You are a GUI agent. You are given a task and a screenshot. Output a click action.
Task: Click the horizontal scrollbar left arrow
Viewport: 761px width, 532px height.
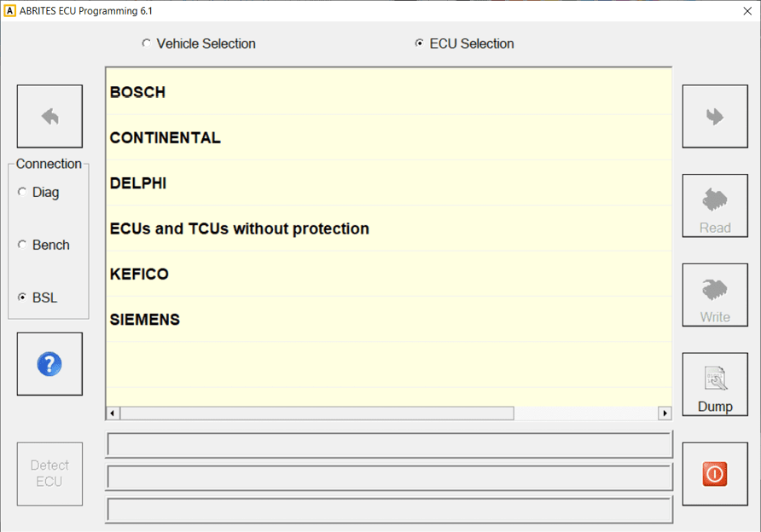point(113,413)
